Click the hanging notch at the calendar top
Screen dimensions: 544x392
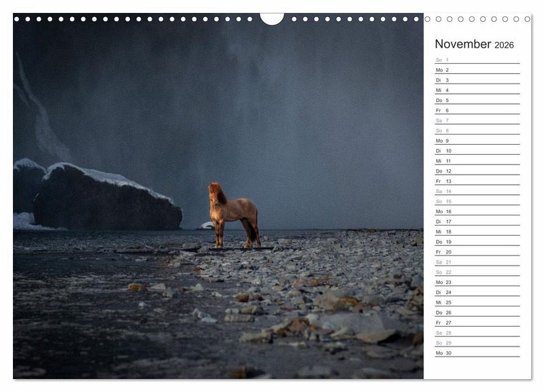pyautogui.click(x=272, y=18)
